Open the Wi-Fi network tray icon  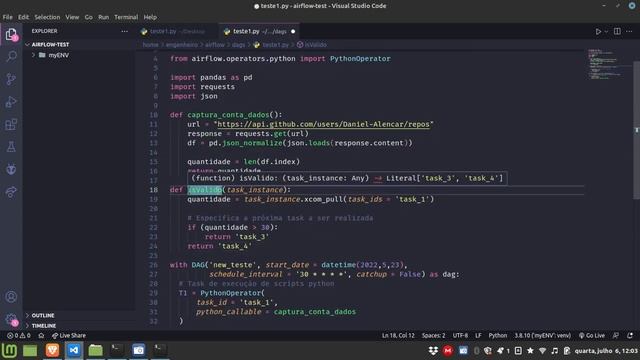click(x=542, y=350)
